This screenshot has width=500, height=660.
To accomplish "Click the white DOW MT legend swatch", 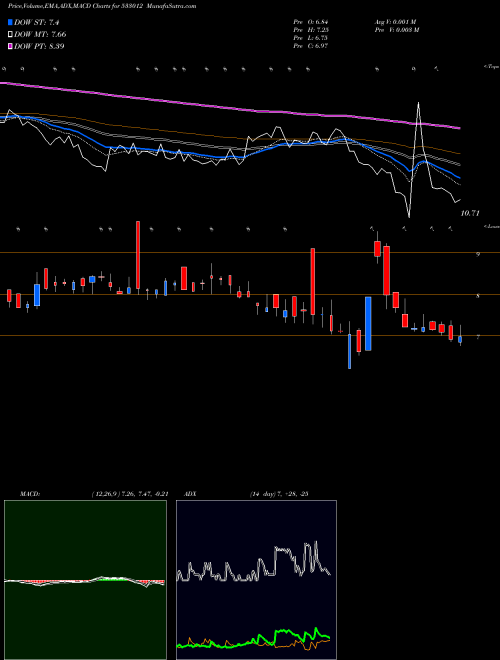I will coord(11,35).
